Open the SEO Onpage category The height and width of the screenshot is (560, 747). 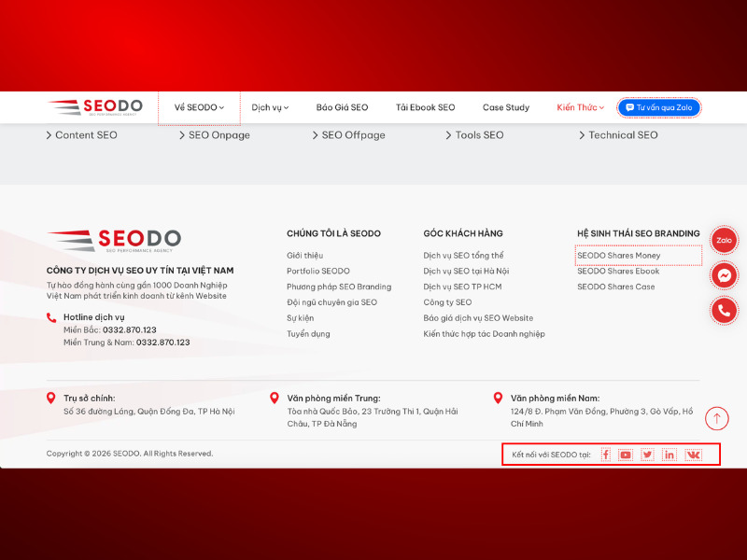(x=215, y=135)
